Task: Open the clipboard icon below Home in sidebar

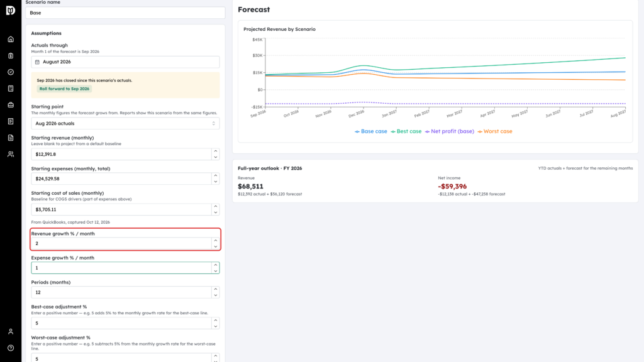Action: (11, 56)
